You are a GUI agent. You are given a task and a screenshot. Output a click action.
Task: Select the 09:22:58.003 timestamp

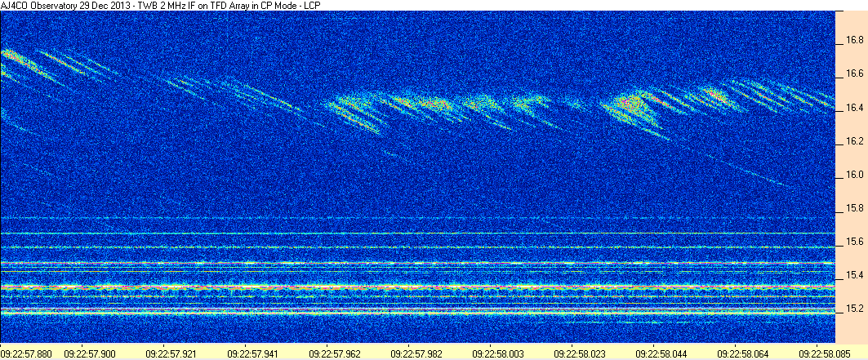point(498,352)
